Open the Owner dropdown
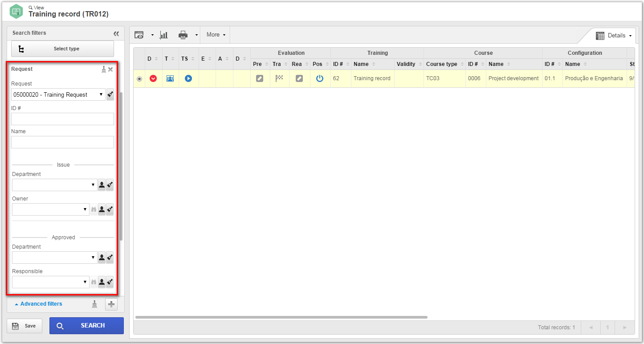Viewport: 644px width, 344px height. (50, 209)
